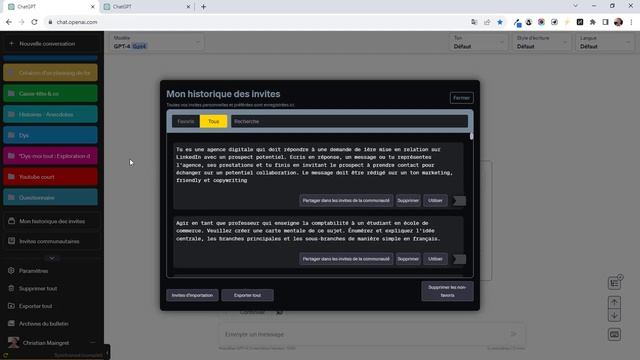Switch to the Favoris tab
The width and height of the screenshot is (640, 360).
186,121
